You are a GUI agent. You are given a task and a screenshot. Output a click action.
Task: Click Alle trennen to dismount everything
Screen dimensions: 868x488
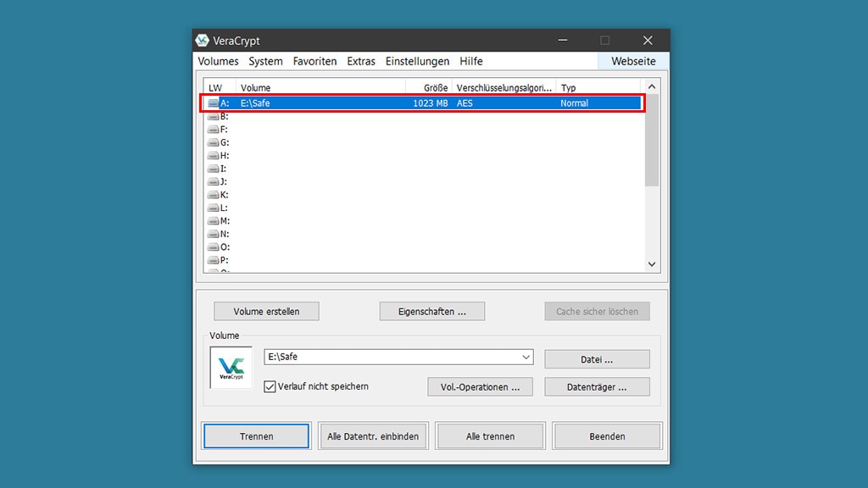[x=489, y=435]
